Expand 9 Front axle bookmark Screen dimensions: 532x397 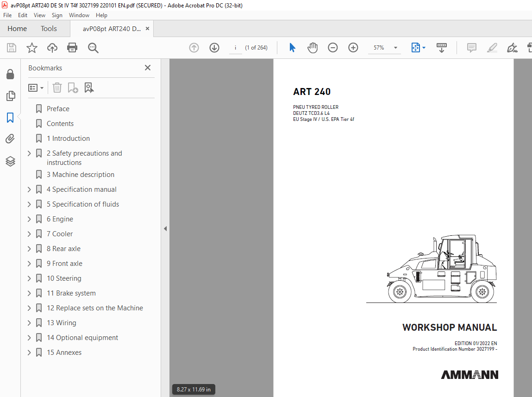(29, 264)
